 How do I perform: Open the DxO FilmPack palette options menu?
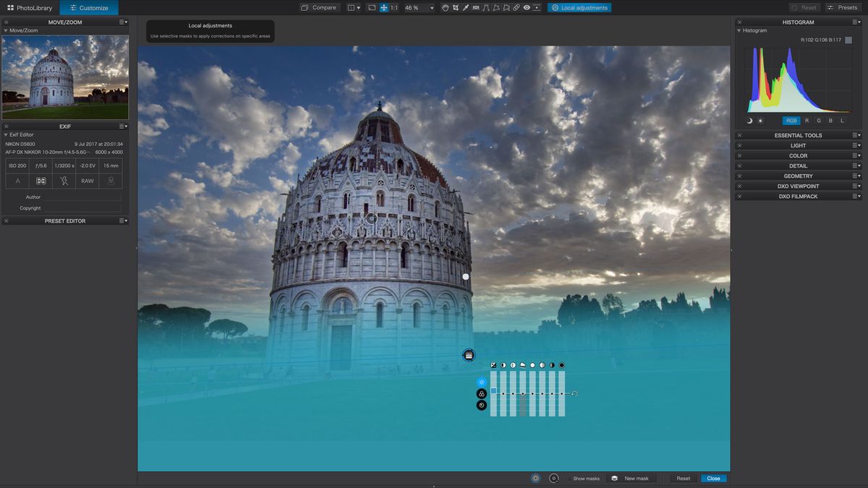pos(856,196)
